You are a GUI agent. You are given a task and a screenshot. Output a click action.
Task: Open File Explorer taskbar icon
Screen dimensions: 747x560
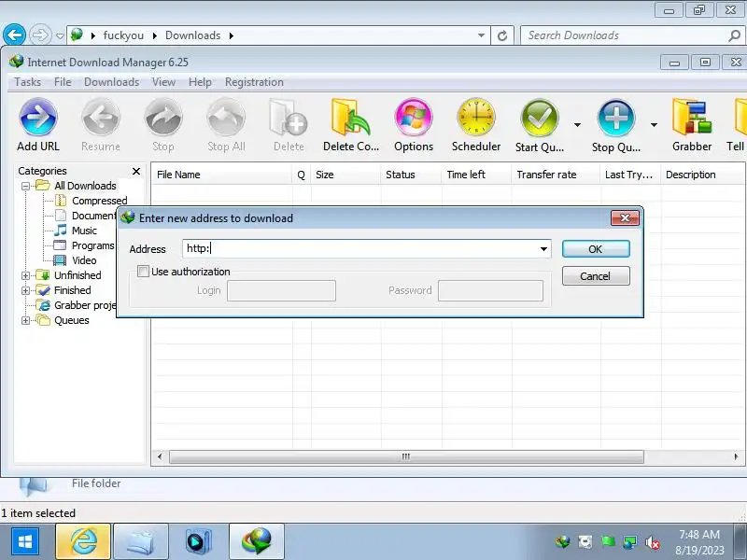coord(141,541)
